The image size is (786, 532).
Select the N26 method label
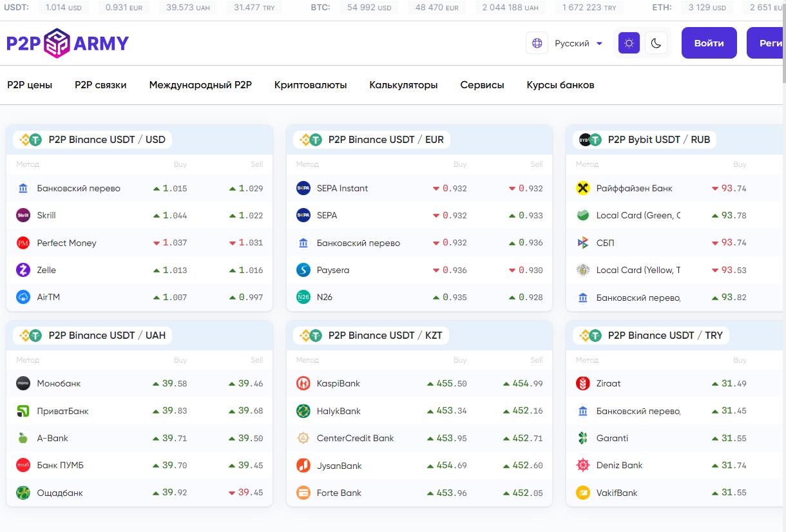coord(325,297)
